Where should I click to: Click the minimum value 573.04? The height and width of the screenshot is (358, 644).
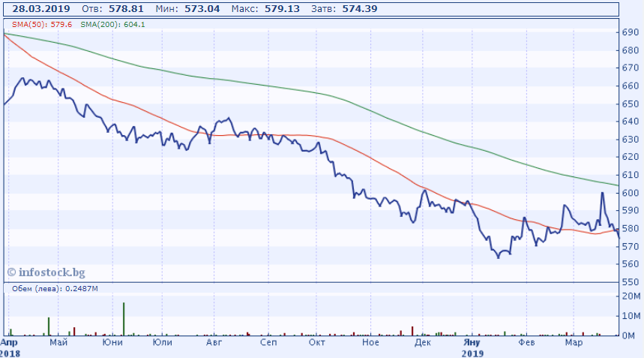202,9
